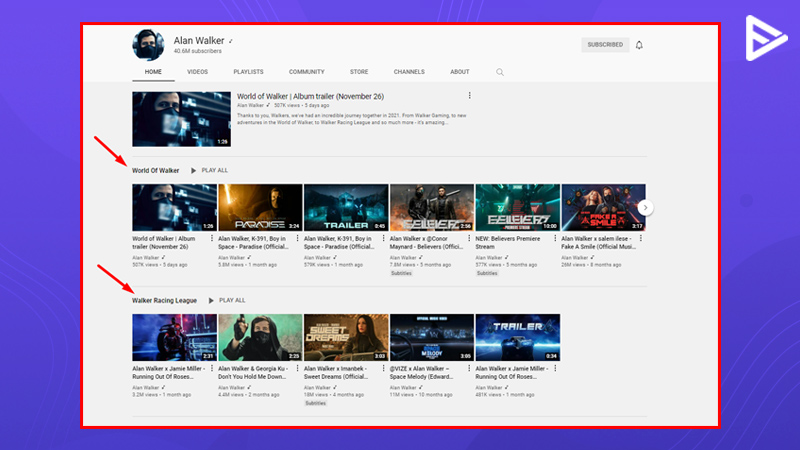The width and height of the screenshot is (800, 450).
Task: Click Alan Walker channel name in header
Action: pyautogui.click(x=199, y=40)
